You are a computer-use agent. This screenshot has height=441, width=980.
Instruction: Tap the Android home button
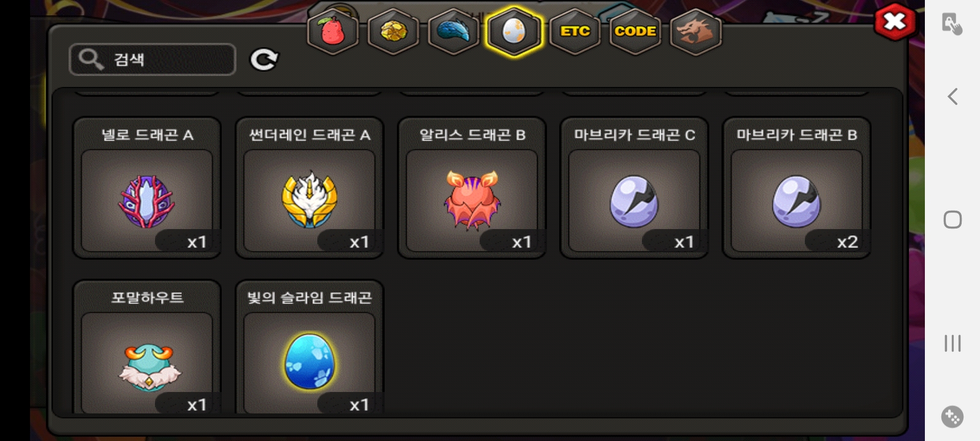point(952,219)
